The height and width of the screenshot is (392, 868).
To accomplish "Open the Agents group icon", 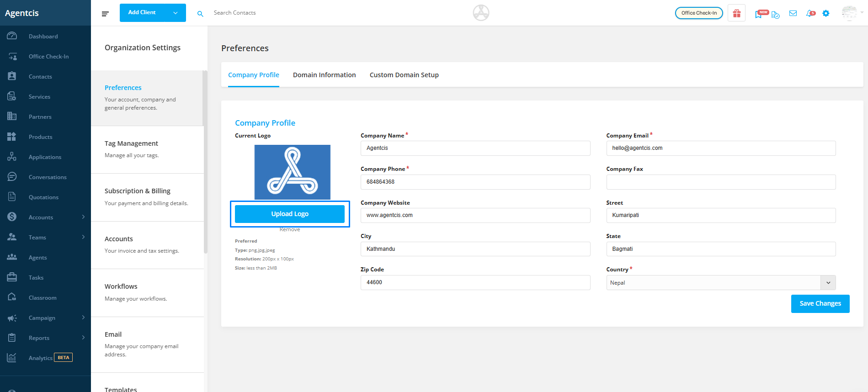I will click(12, 257).
